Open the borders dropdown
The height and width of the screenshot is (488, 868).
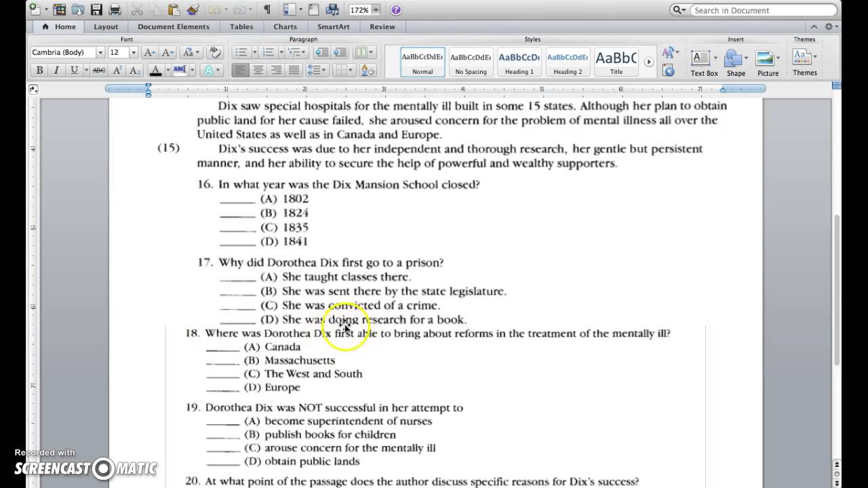tap(345, 70)
